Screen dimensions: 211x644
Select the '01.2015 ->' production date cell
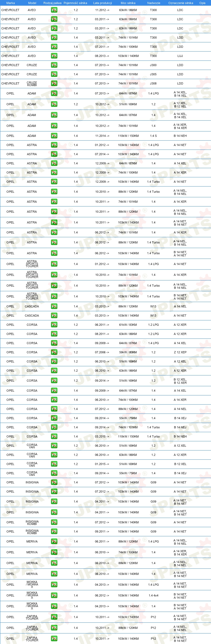click(102, 464)
